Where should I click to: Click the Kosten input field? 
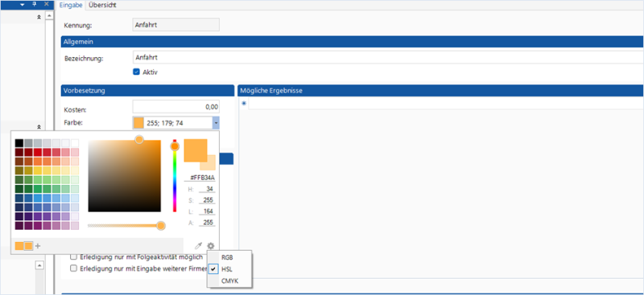[175, 107]
